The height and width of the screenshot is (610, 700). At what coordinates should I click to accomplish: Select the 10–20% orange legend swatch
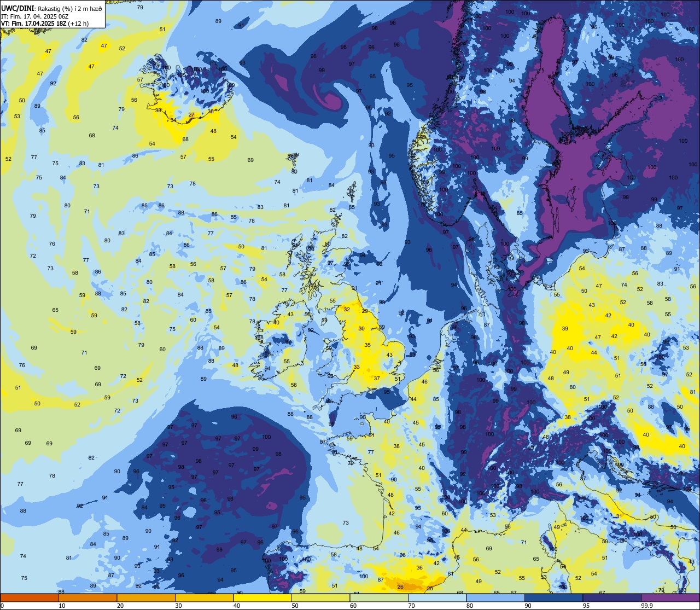[x=87, y=597]
